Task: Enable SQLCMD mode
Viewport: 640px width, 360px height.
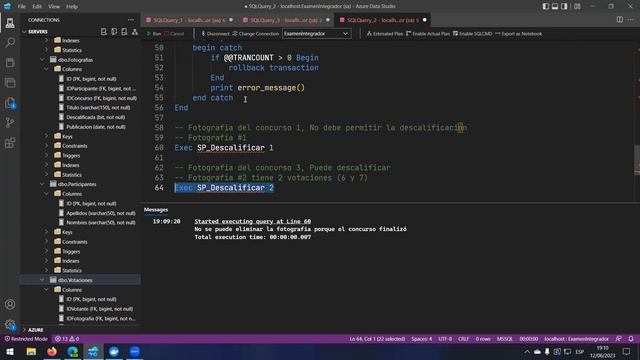Action: tap(473, 33)
